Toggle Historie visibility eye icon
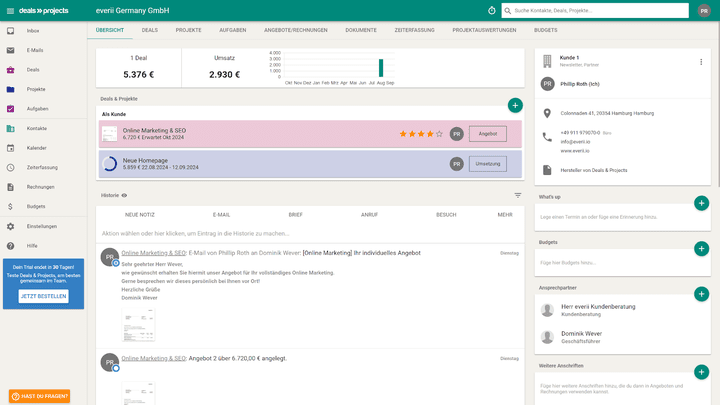Viewport: 720px width, 405px height. 125,195
